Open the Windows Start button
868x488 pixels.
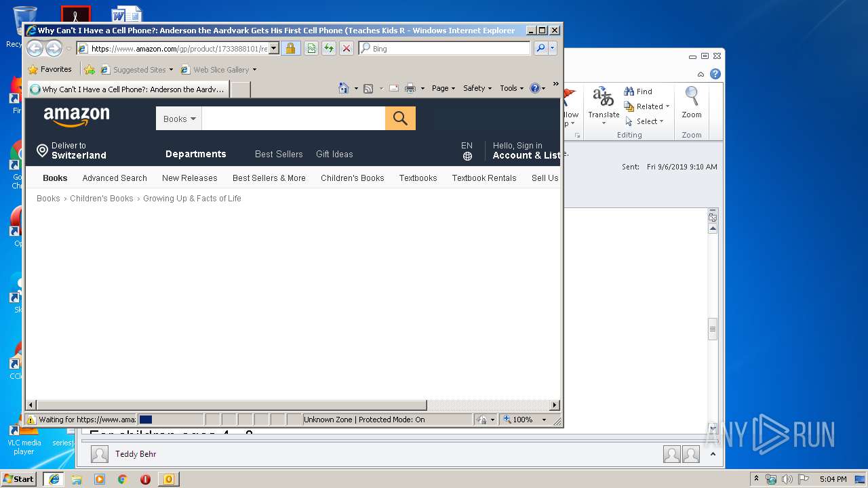tap(19, 479)
